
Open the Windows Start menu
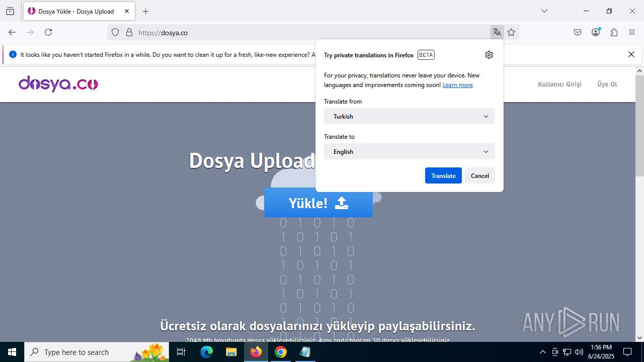pyautogui.click(x=12, y=352)
